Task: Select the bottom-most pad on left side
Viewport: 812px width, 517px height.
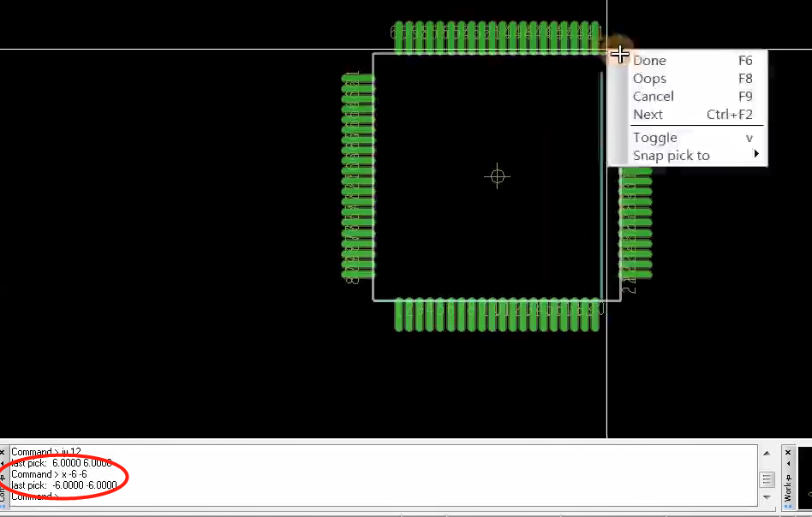Action: (x=358, y=276)
